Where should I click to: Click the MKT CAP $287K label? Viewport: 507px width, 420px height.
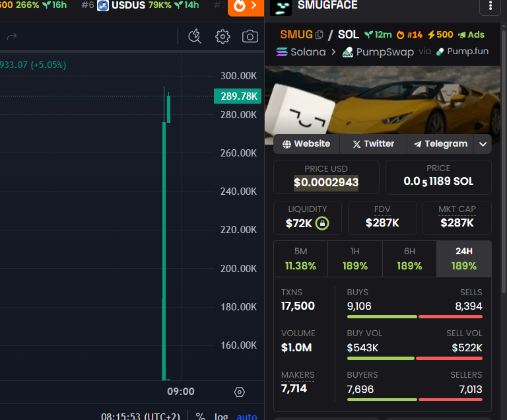457,218
